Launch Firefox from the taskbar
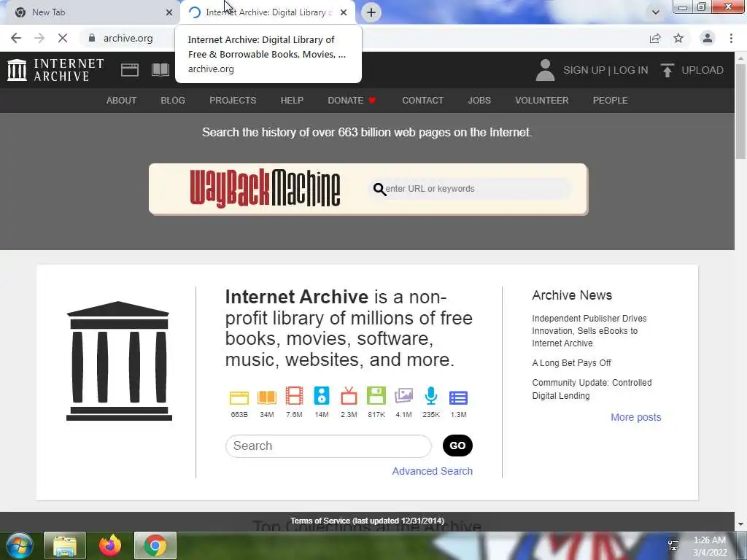This screenshot has width=747, height=560. coord(110,545)
